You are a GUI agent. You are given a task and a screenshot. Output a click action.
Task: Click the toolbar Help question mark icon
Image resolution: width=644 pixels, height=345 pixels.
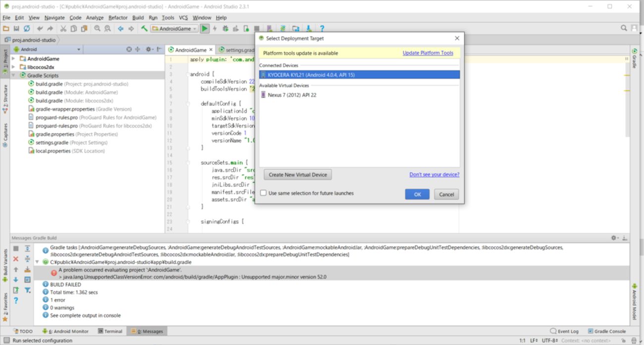(322, 29)
